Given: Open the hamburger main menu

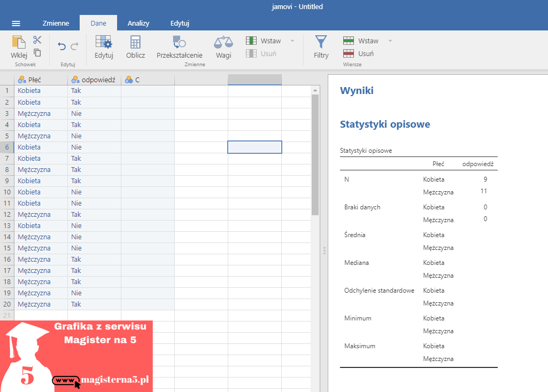Looking at the screenshot, I should pyautogui.click(x=16, y=23).
